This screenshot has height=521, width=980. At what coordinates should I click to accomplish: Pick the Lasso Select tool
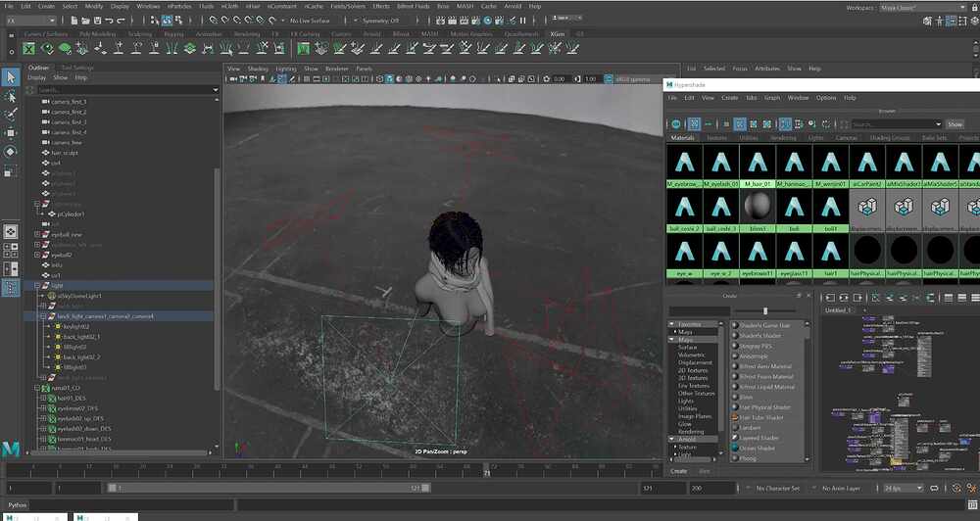coord(11,97)
